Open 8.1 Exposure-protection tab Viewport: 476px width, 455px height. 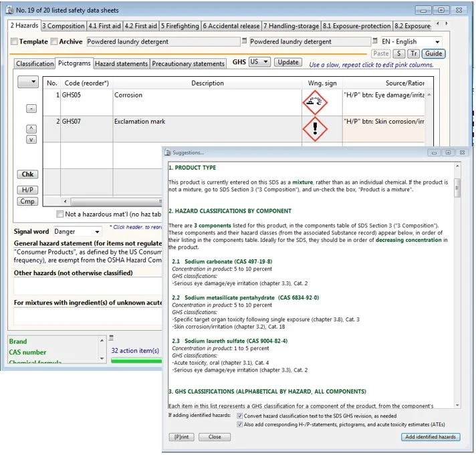357,26
